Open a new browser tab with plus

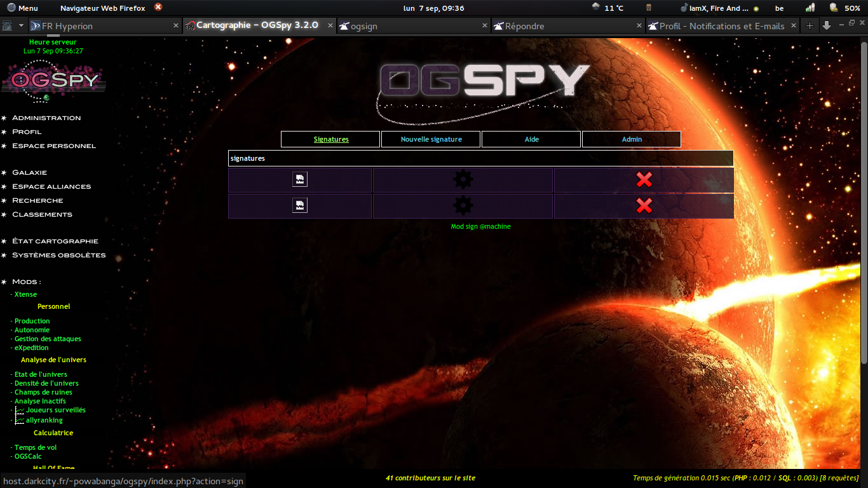pos(810,26)
